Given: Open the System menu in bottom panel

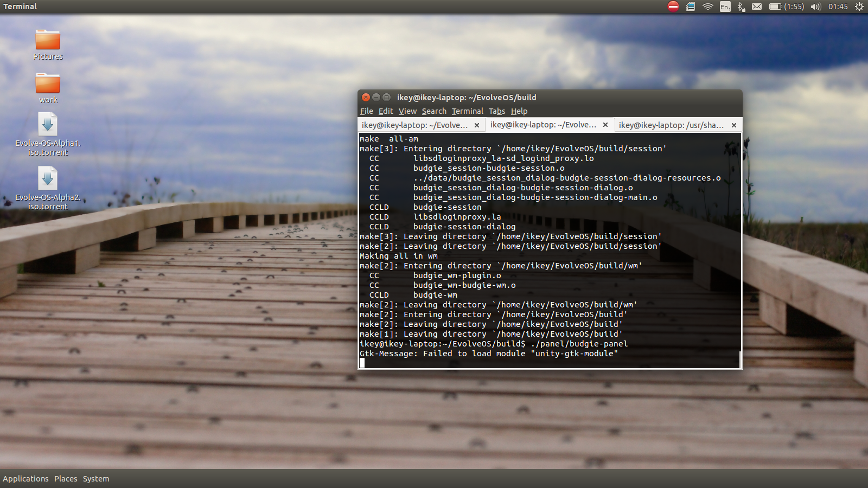Looking at the screenshot, I should coord(96,479).
